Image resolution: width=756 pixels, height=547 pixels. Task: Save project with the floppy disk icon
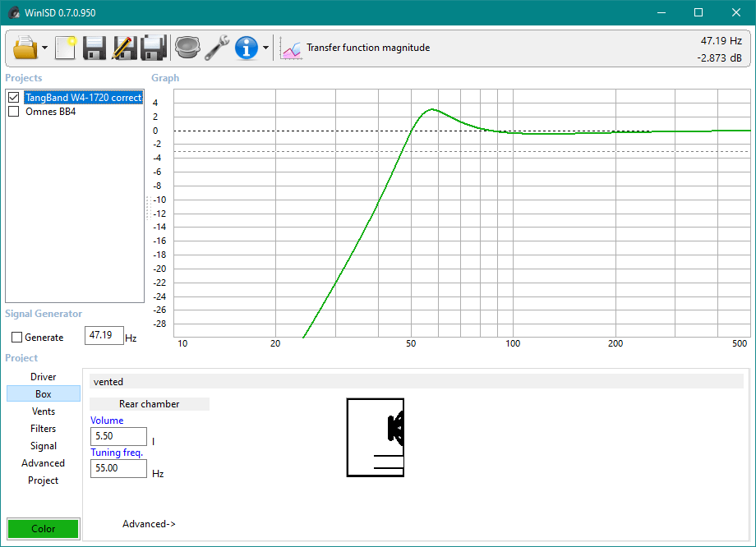tap(94, 48)
